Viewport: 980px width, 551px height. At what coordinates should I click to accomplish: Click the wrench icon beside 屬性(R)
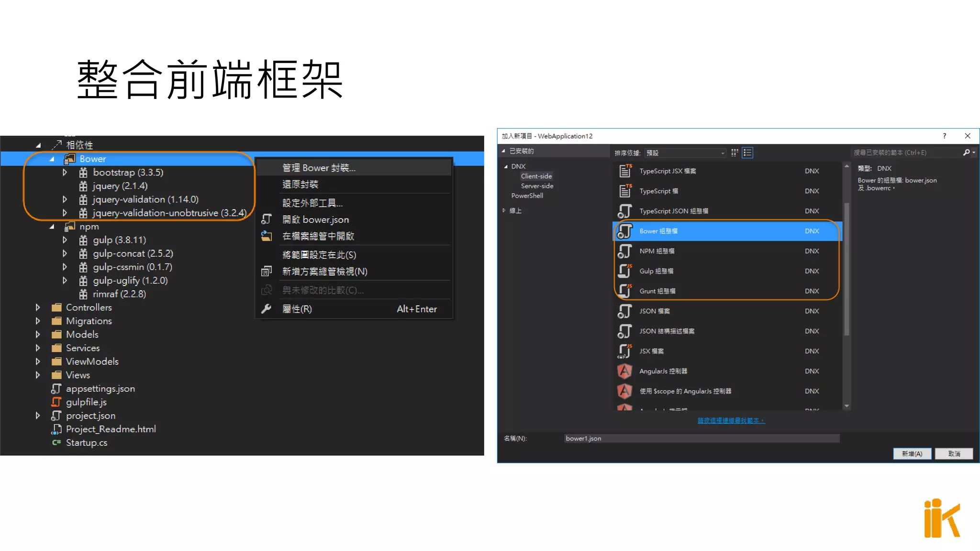point(267,309)
